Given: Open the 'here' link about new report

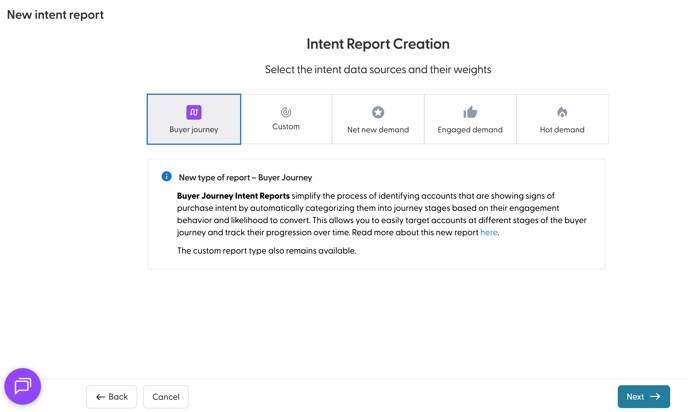Looking at the screenshot, I should coord(488,233).
